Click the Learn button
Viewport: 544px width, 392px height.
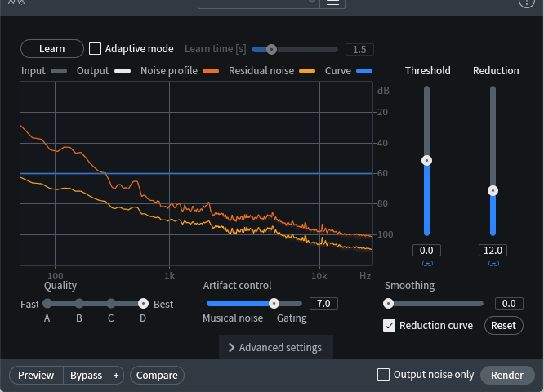pyautogui.click(x=52, y=48)
